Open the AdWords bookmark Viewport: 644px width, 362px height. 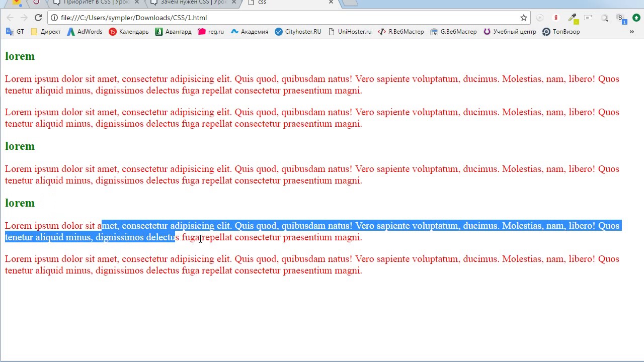pyautogui.click(x=85, y=32)
